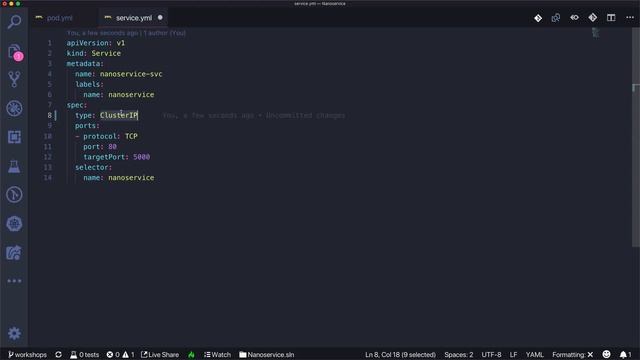The image size is (640, 360).
Task: Click the blame annotation above line 1
Action: pyautogui.click(x=126, y=33)
